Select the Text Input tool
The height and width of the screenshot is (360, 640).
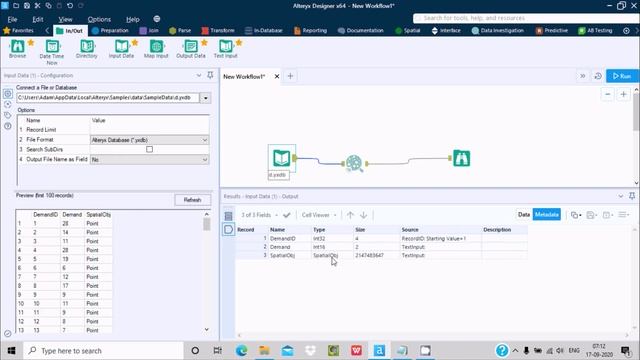coord(225,49)
